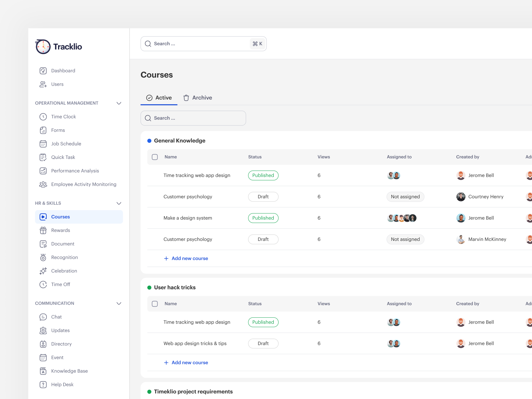Click Courtney Henry's avatar
This screenshot has height=399, width=532.
[461, 197]
